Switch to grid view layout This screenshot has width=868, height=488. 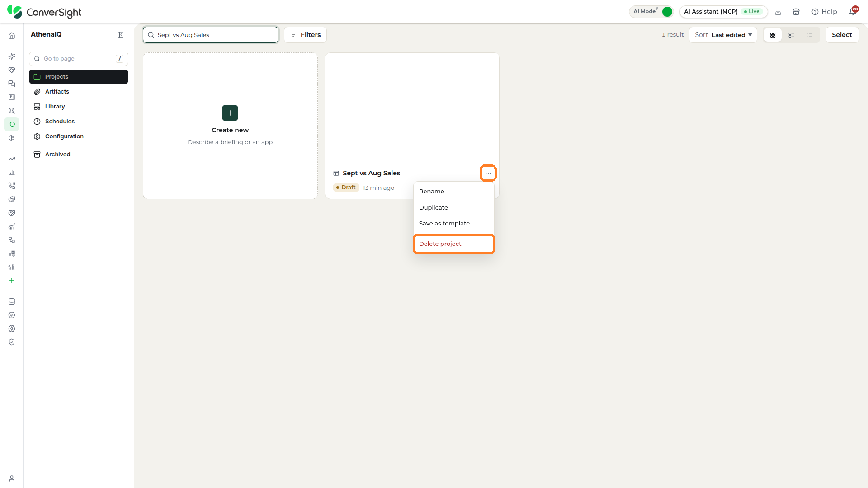[x=773, y=35]
